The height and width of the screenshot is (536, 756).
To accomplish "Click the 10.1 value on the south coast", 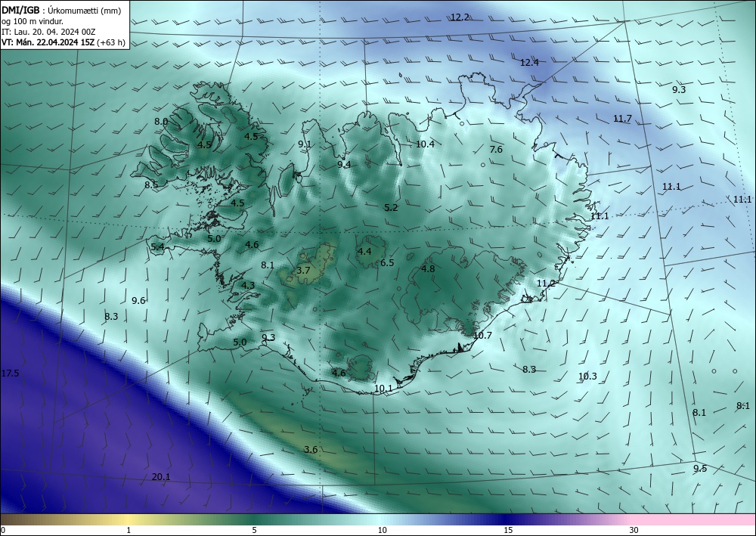I will tap(383, 388).
